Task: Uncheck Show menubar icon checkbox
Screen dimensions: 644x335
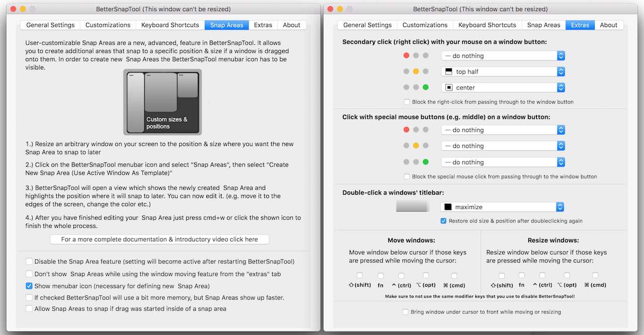Action: (x=29, y=286)
